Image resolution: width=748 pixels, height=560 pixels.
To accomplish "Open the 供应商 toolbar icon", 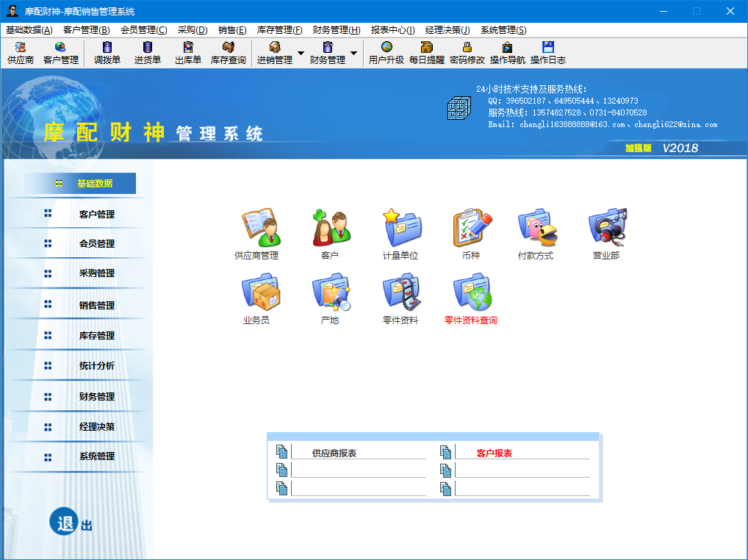I will [x=21, y=53].
